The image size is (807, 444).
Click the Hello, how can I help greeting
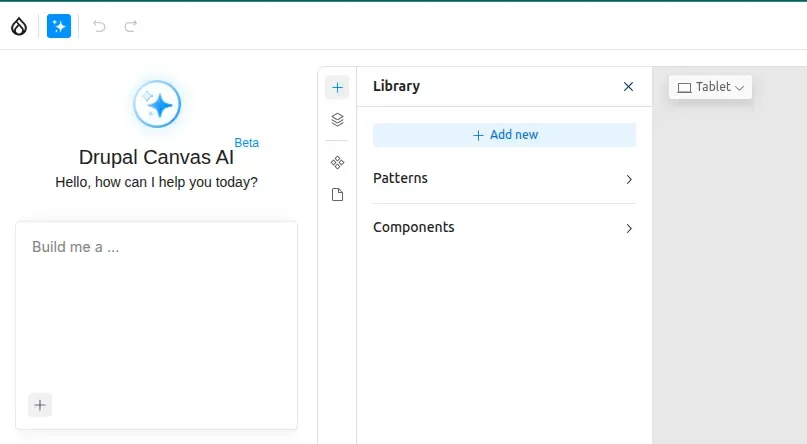[156, 182]
